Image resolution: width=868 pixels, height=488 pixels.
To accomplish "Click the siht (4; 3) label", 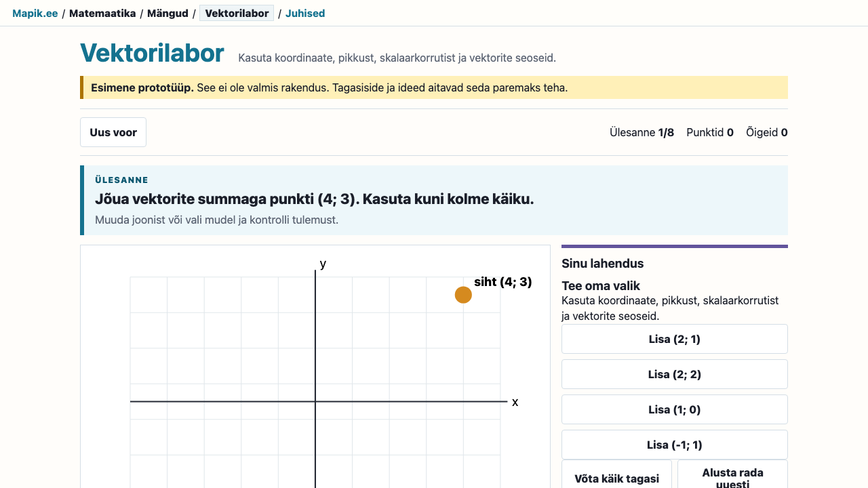I will pos(503,282).
